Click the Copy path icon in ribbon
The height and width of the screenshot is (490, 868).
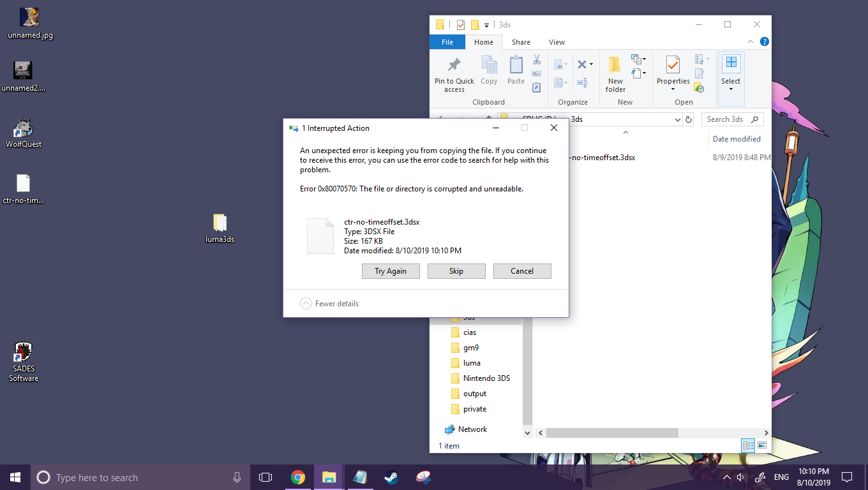tap(537, 73)
